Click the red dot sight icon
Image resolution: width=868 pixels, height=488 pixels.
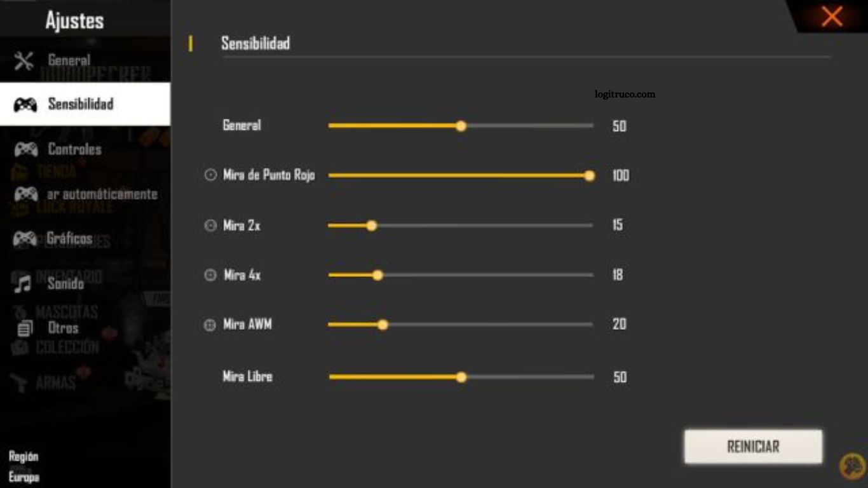coord(210,175)
